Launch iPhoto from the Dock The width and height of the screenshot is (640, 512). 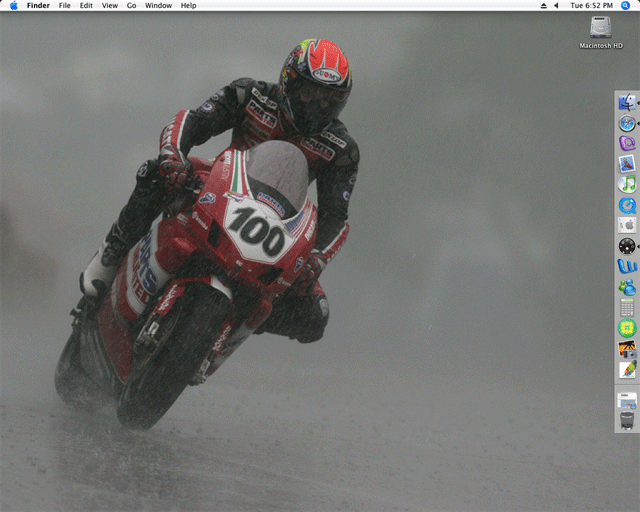pos(627,348)
